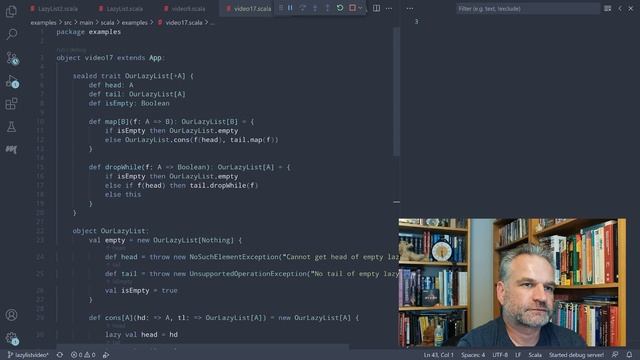Click 'scala' breadcrumb
The height and width of the screenshot is (360, 640).
(107, 23)
